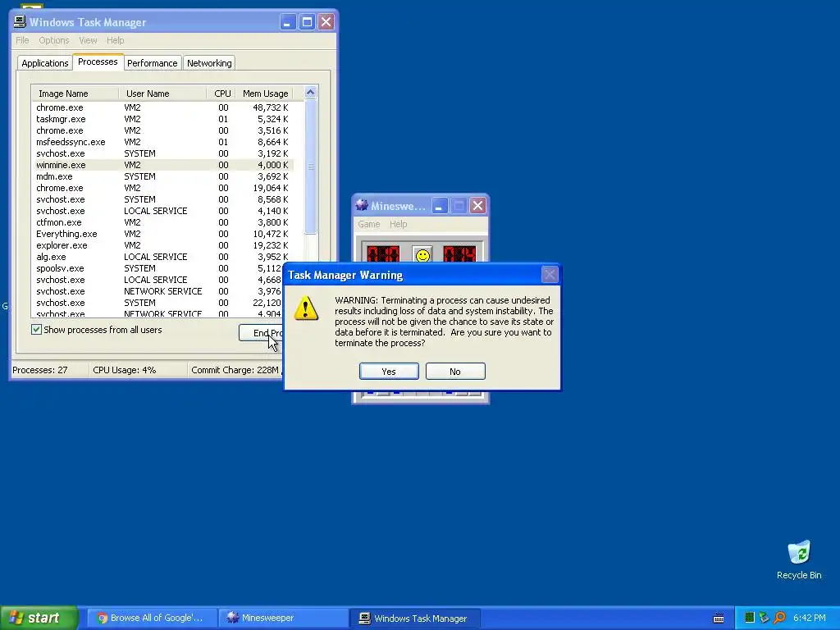Click scrollbar up arrow in process list
Image resolution: width=840 pixels, height=630 pixels.
click(310, 93)
